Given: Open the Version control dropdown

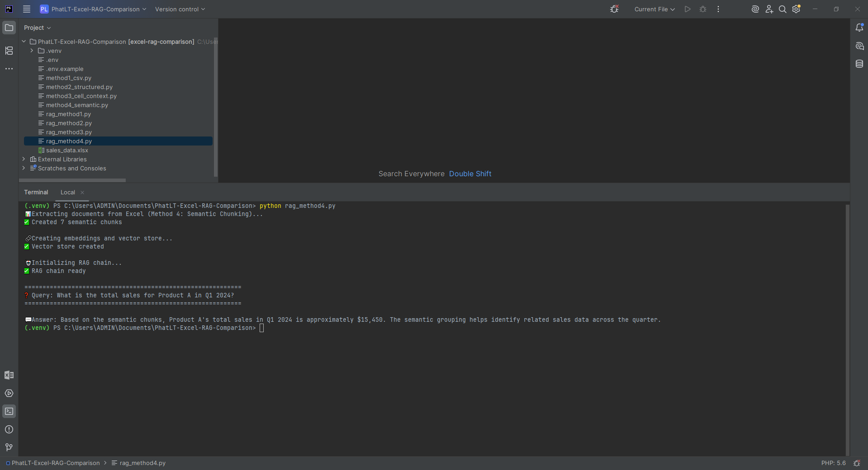Looking at the screenshot, I should [180, 9].
